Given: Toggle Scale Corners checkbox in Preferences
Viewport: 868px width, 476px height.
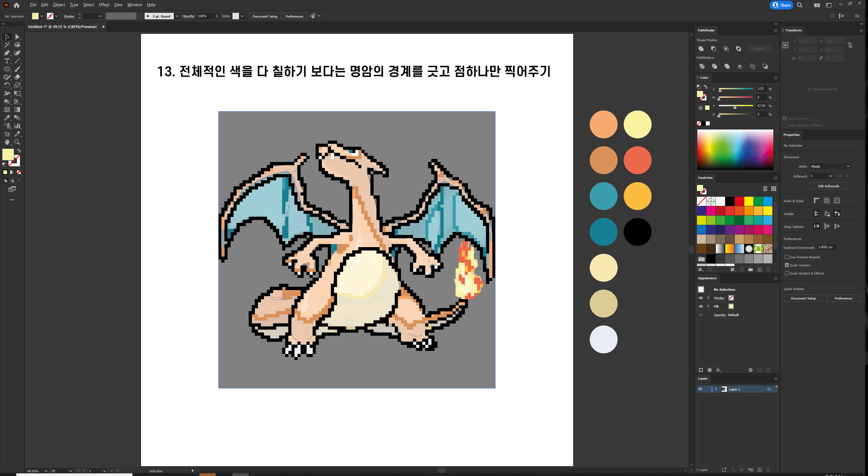Looking at the screenshot, I should [x=787, y=265].
